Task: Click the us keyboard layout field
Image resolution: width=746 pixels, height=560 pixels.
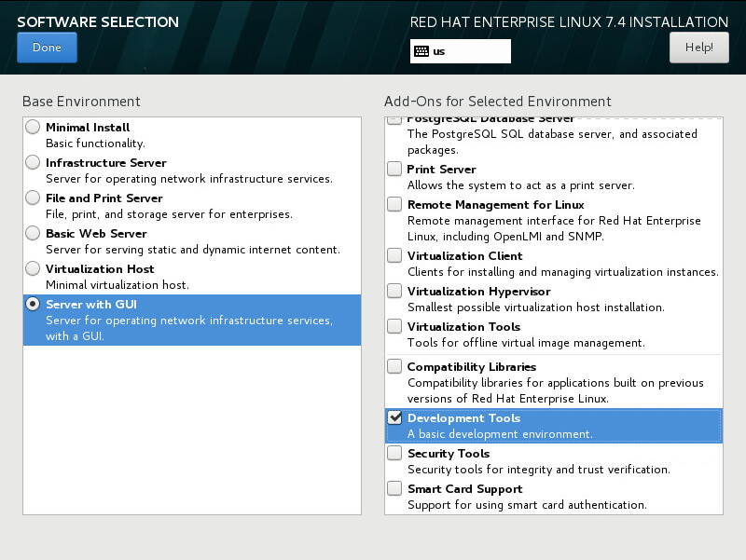Action: coord(461,51)
